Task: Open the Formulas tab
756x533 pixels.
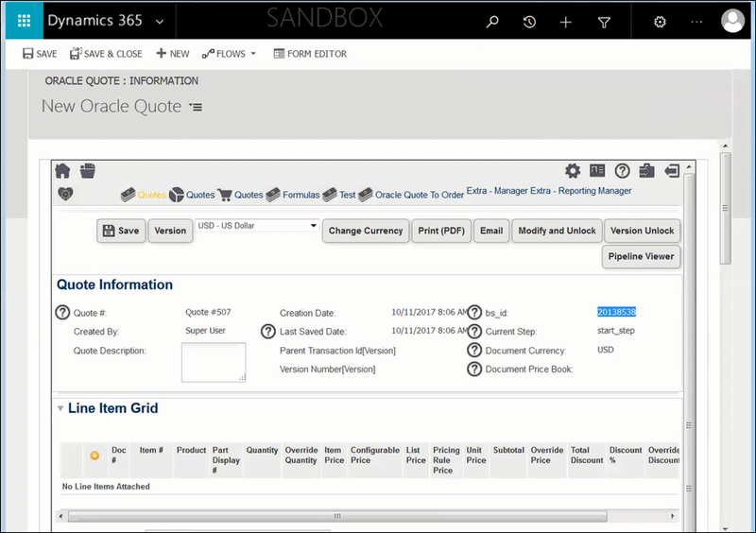Action: [x=293, y=195]
